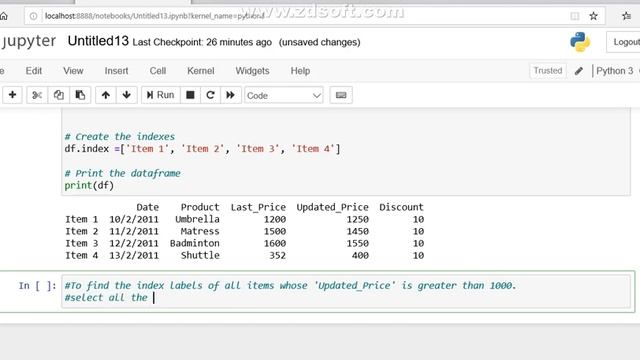The image size is (640, 360).
Task: Click the '# Create the indexes' comment
Action: [120, 136]
